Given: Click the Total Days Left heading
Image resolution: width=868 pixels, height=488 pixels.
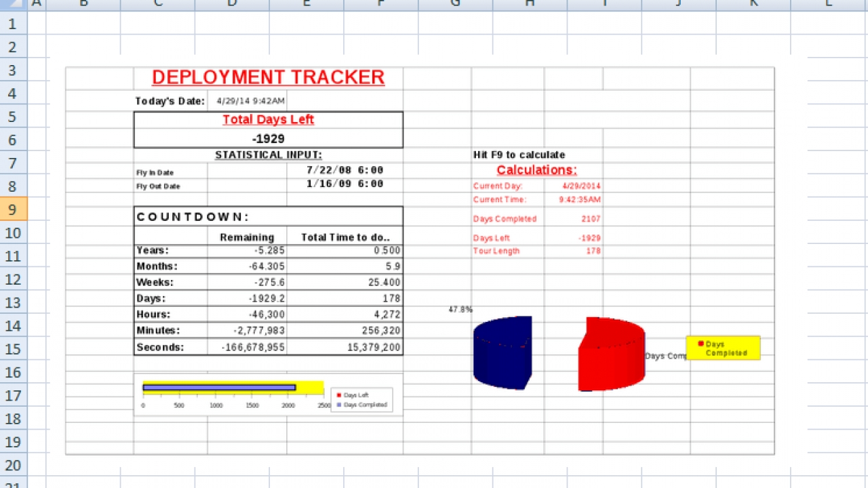Looking at the screenshot, I should point(268,119).
